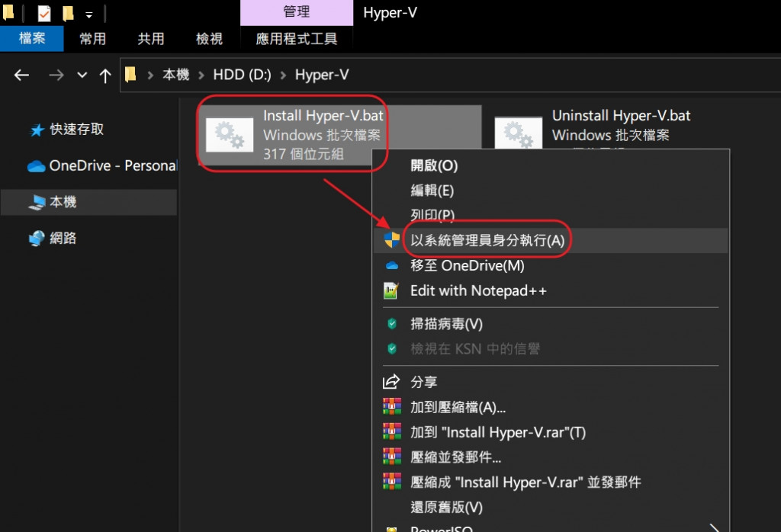Screen dimensions: 781x532
Task: Click WinRAR icon beside 壓縮並發郵件...
Action: coord(392,457)
